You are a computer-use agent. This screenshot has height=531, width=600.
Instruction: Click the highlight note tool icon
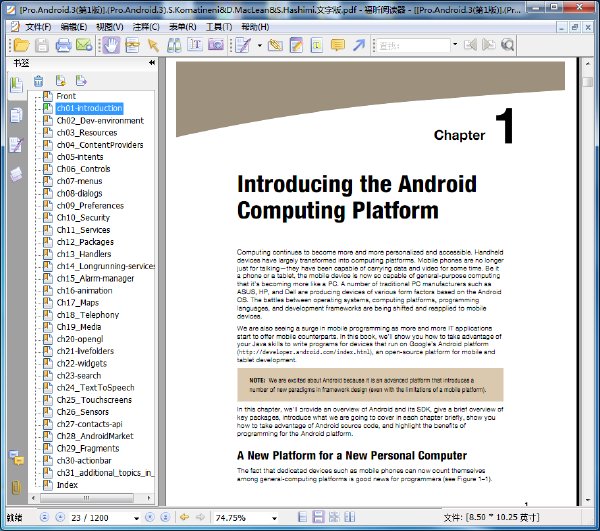[x=297, y=45]
